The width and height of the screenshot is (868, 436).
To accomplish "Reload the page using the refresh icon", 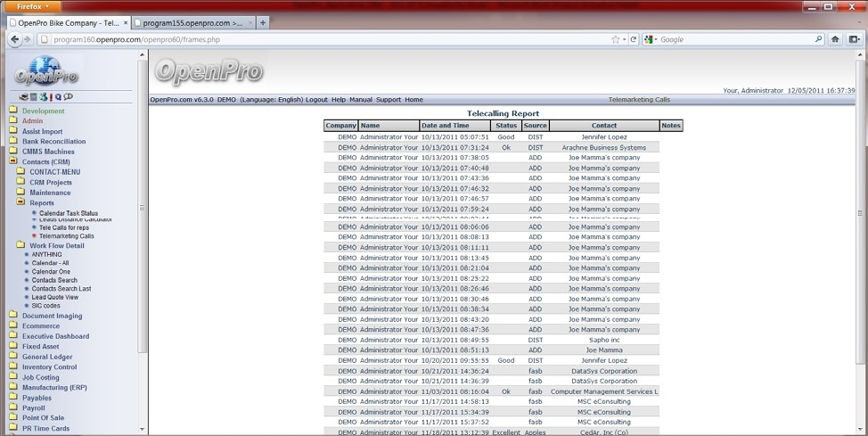I will click(x=634, y=39).
